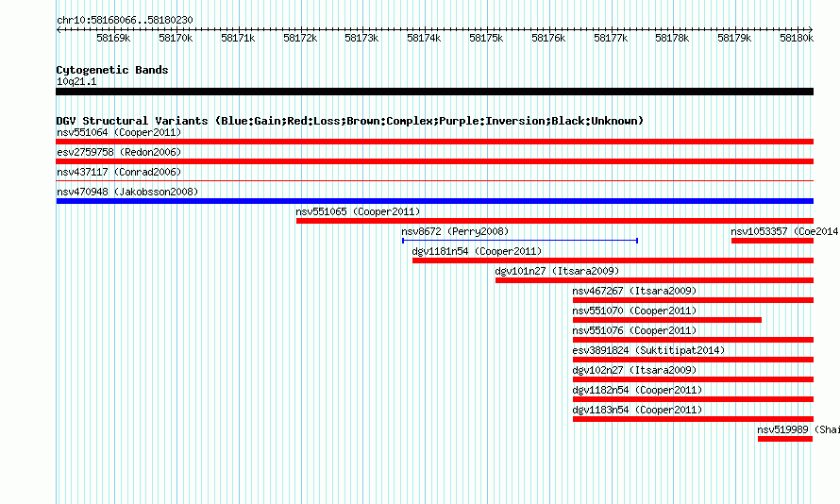This screenshot has height=504, width=840.
Task: Click the 10q21.1 band label
Action: click(76, 81)
